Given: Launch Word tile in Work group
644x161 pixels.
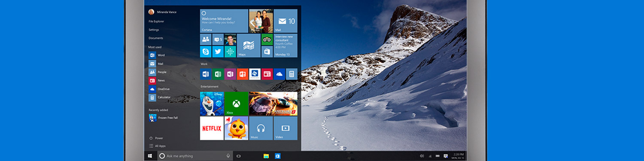Looking at the screenshot, I should click(x=206, y=74).
